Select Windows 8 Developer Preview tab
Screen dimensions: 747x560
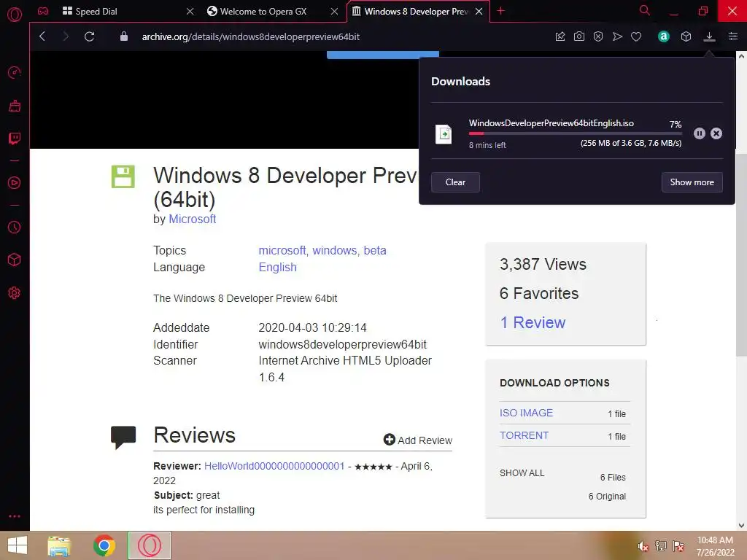[410, 11]
